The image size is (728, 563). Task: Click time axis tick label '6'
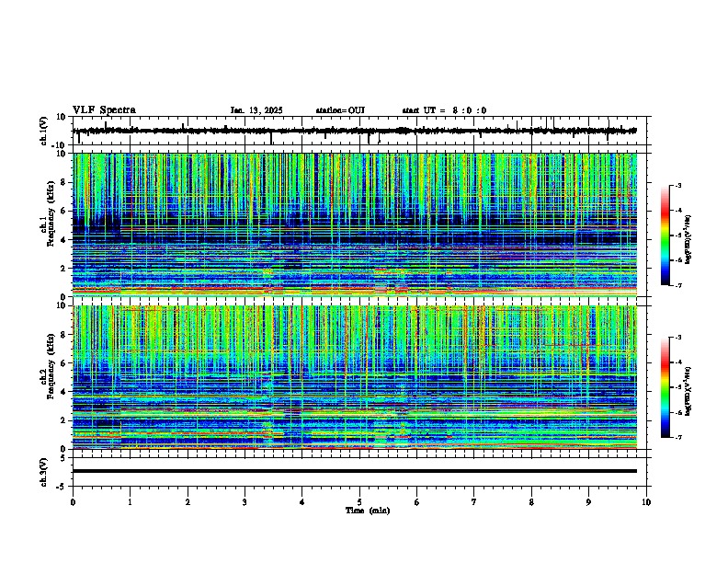point(417,502)
